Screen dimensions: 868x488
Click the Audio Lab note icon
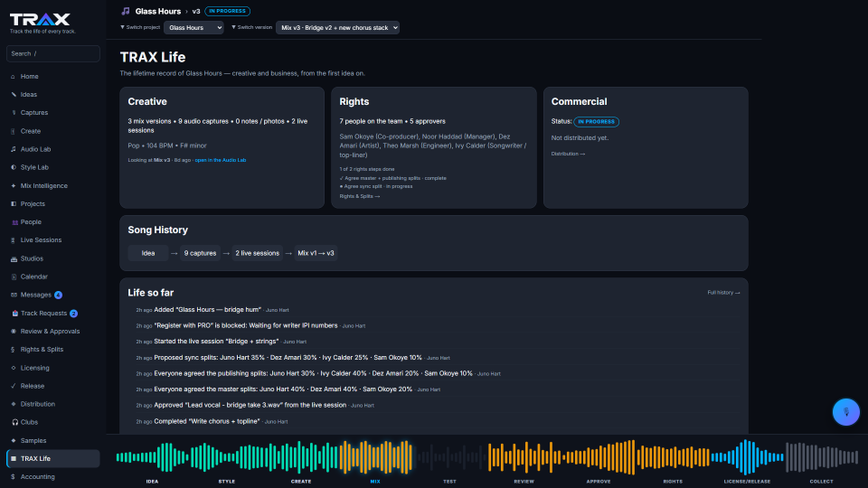(x=14, y=149)
